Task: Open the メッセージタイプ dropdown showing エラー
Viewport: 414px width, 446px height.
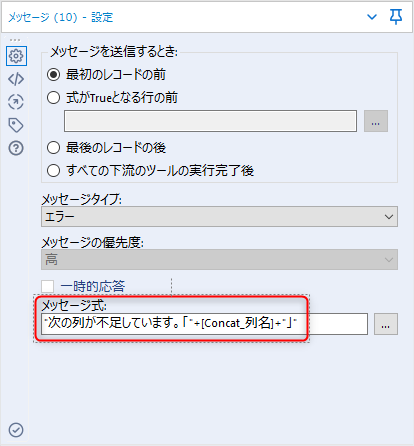Action: click(x=219, y=217)
